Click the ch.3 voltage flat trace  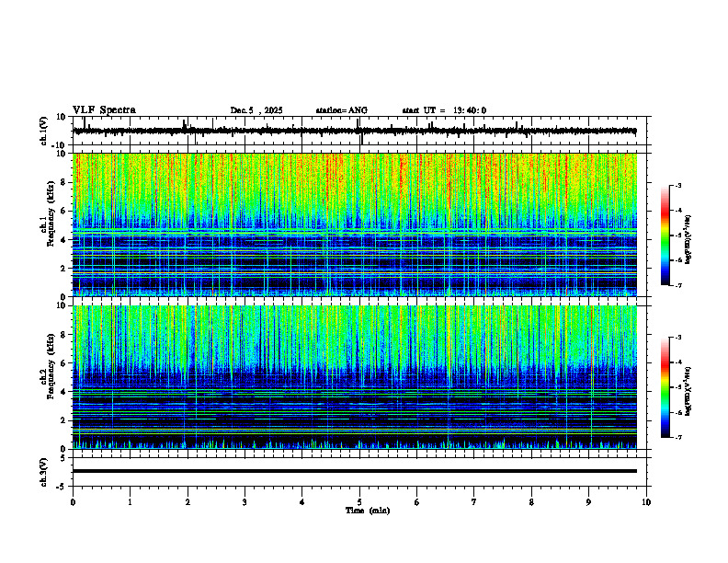tap(355, 471)
